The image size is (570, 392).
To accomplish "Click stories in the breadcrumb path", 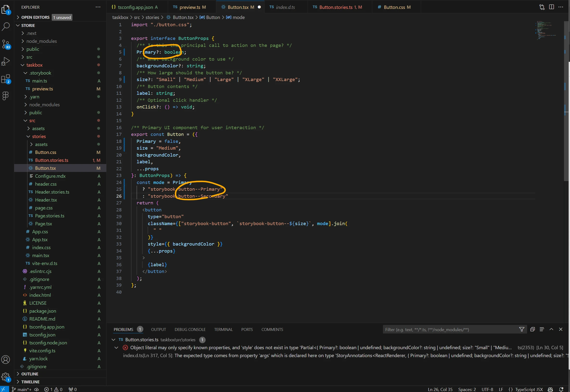I will tap(152, 17).
